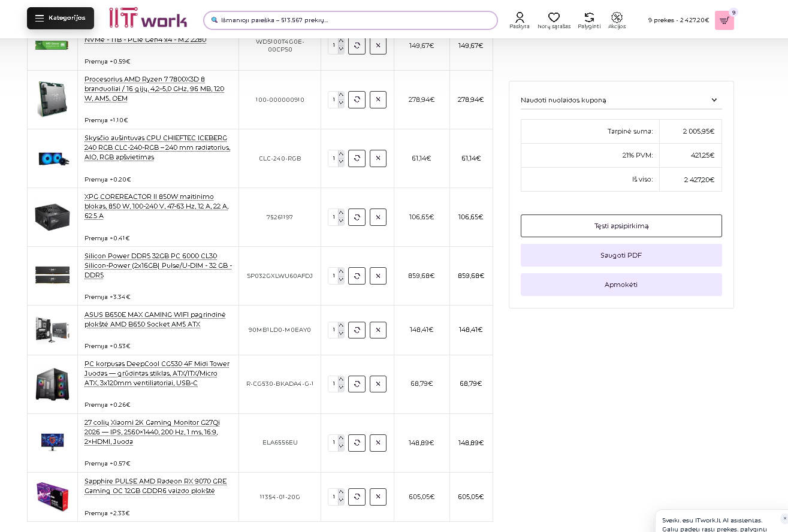Open the Norų sąrašas wishlist heart
The height and width of the screenshot is (532, 788).
[554, 20]
